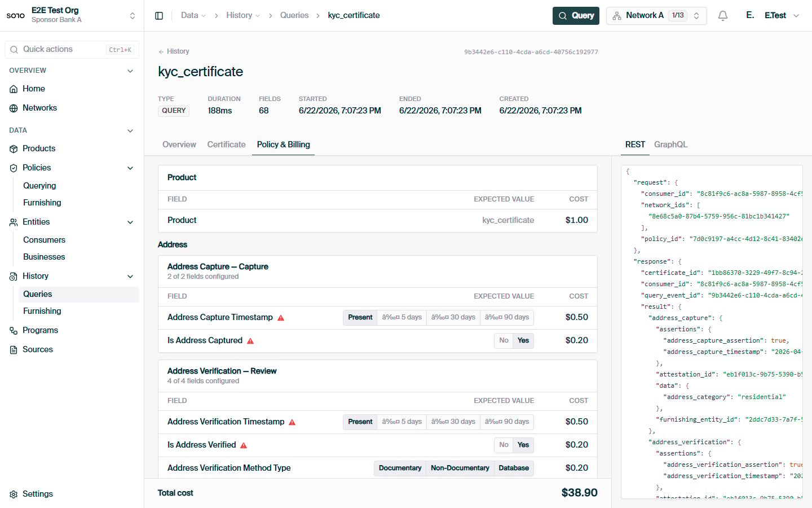Click the Networks globe icon
The width and height of the screenshot is (812, 508).
pyautogui.click(x=14, y=108)
